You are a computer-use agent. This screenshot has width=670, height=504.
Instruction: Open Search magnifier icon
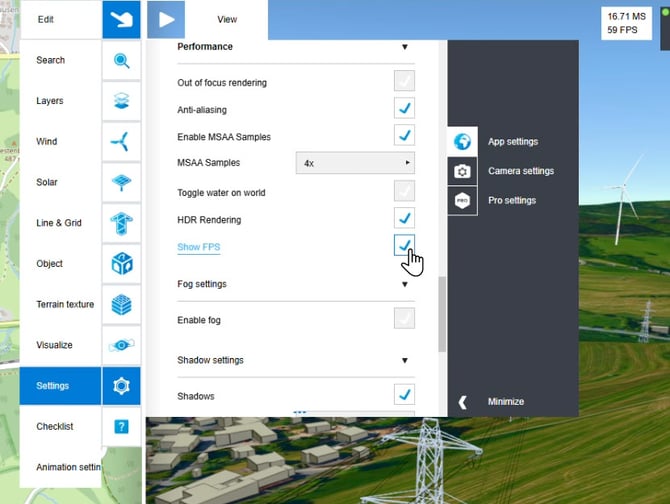(x=122, y=60)
